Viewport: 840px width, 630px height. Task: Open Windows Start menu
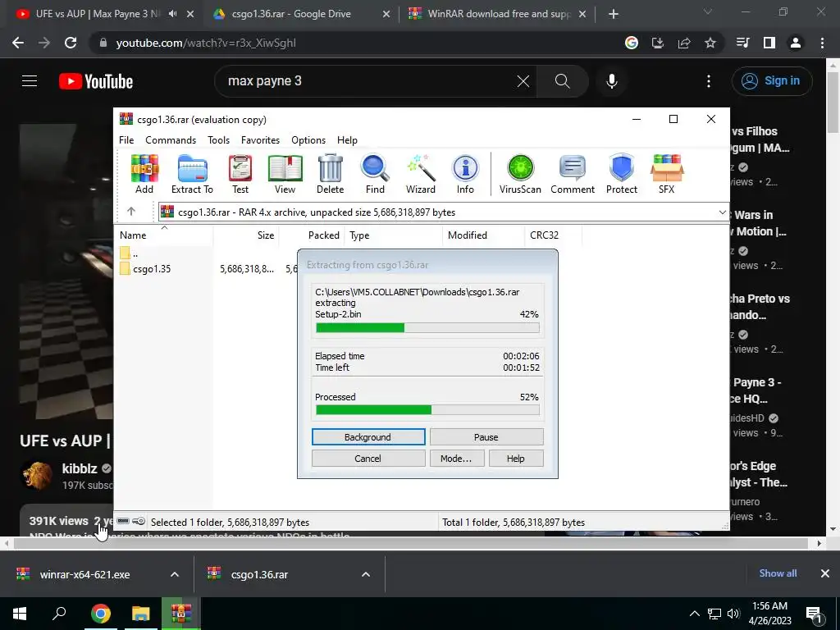click(20, 614)
